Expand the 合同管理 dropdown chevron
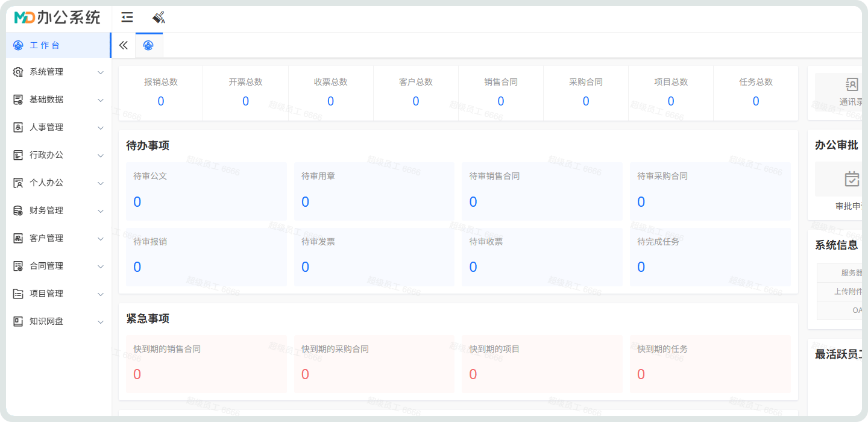Viewport: 868px width, 422px height. tap(101, 266)
